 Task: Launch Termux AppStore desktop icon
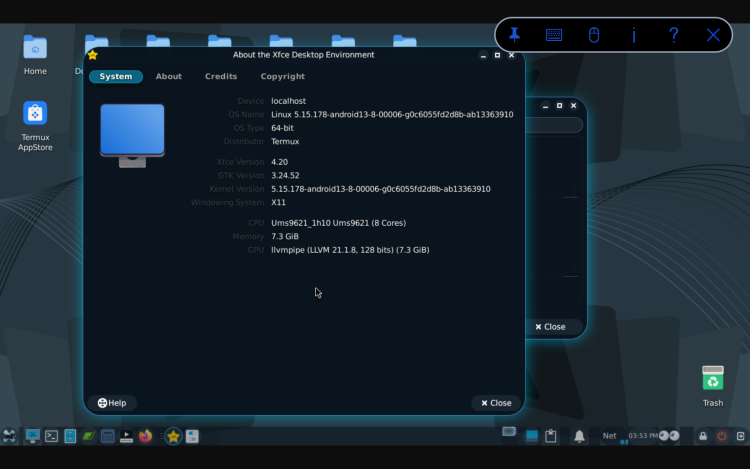[x=35, y=126]
